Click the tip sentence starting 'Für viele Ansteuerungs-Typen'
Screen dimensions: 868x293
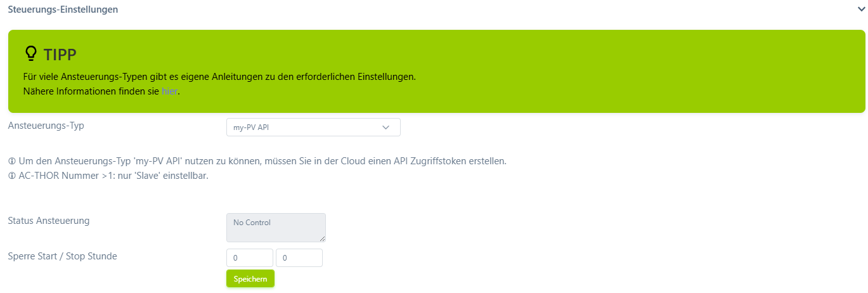click(219, 77)
